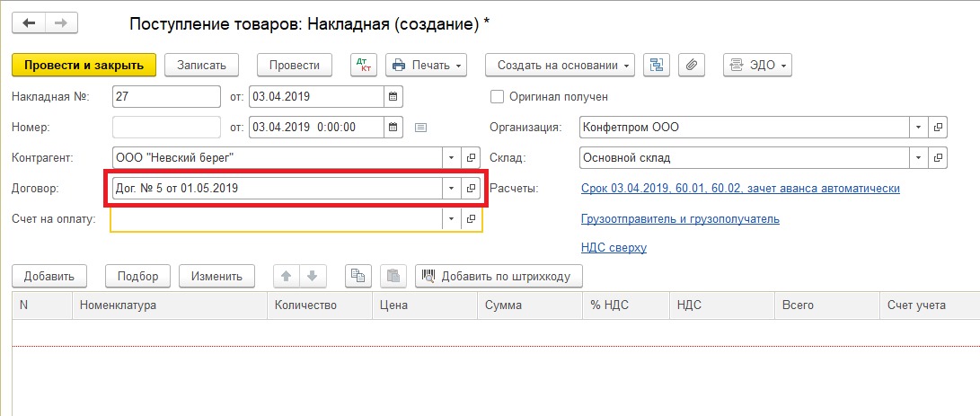980x416 pixels.
Task: Click the Провести и закрыть button
Action: tap(84, 66)
